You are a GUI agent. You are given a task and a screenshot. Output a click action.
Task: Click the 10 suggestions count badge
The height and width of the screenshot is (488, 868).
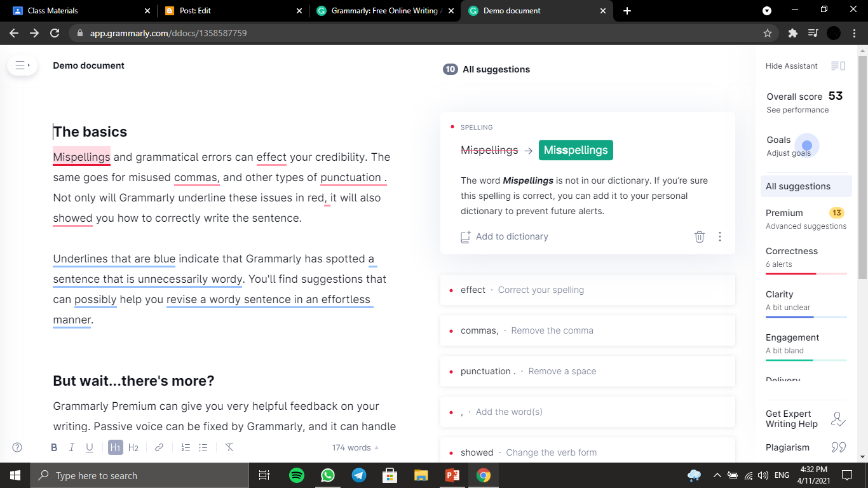[451, 69]
